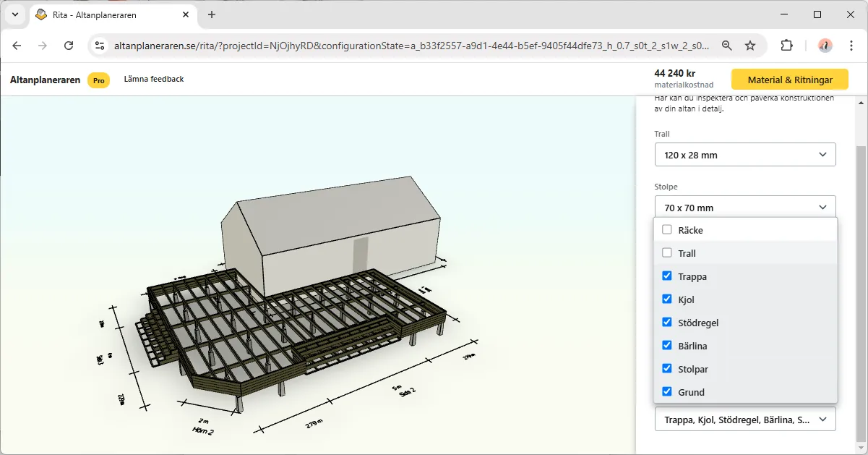
Task: Open the Trall 120 x 28 mm dropdown
Action: coord(745,155)
